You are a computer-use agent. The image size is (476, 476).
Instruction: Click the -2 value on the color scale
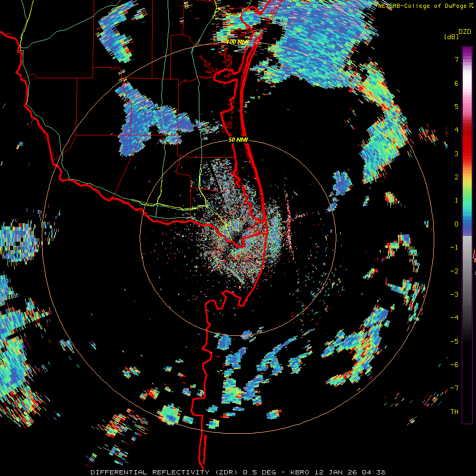454,271
